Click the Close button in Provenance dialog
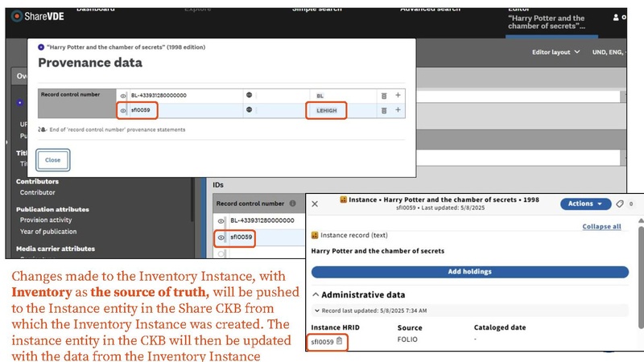This screenshot has height=362, width=644. [53, 160]
